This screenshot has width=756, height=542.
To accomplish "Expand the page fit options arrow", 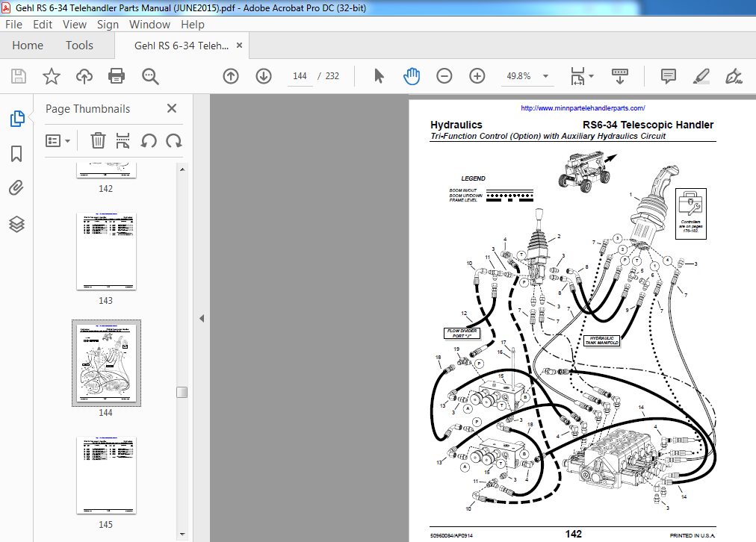I will click(x=592, y=76).
